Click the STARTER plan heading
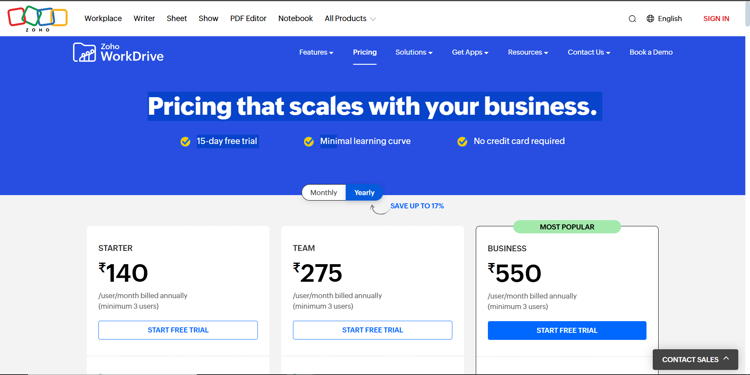This screenshot has height=375, width=750. click(115, 248)
